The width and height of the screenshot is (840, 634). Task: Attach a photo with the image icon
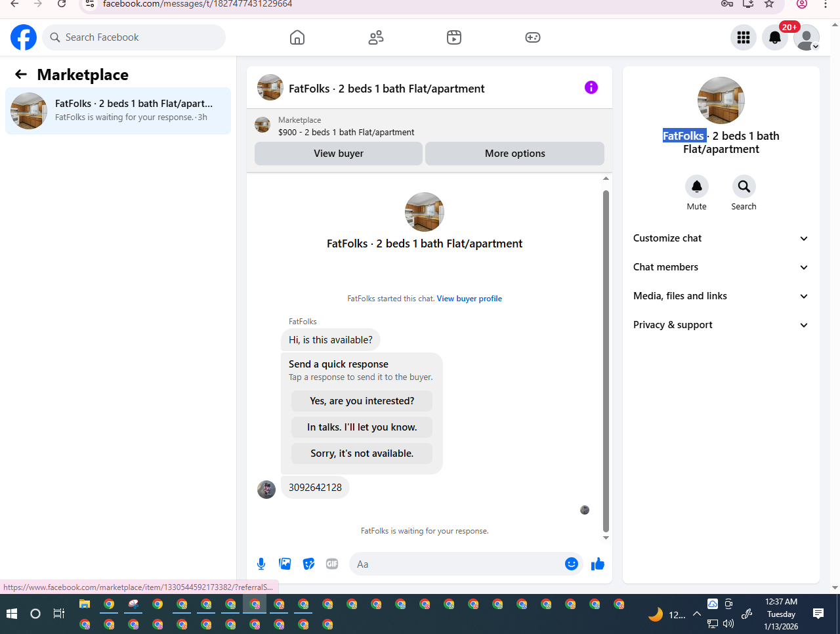285,564
